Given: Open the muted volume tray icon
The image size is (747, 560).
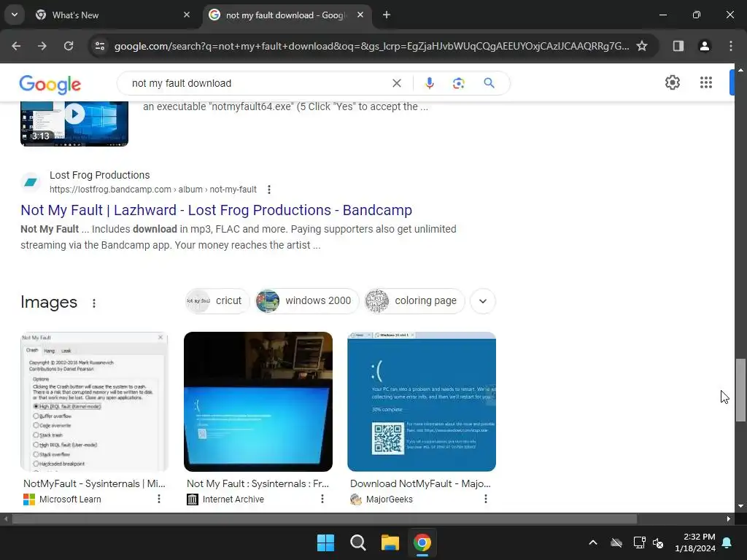Looking at the screenshot, I should coord(658,542).
